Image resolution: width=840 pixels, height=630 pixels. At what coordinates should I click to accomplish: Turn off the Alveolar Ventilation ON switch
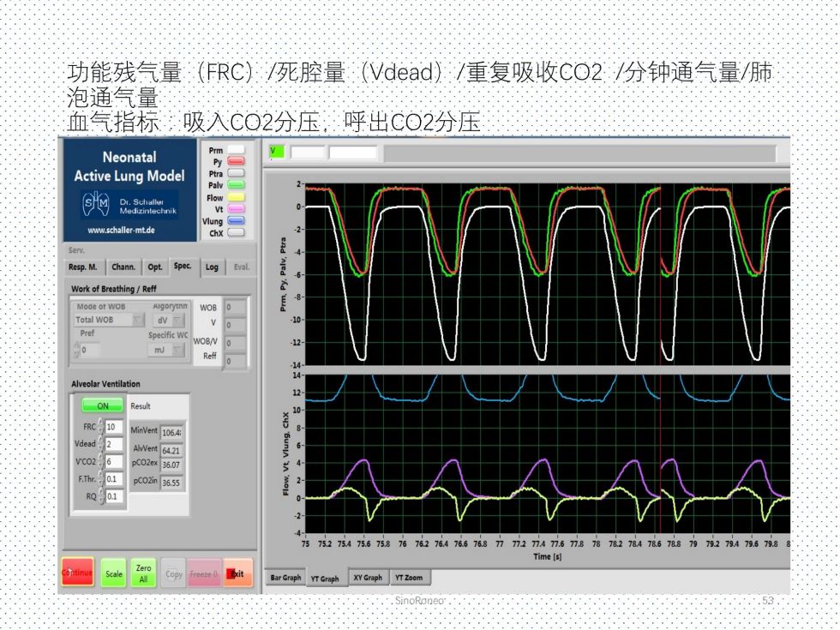click(x=103, y=405)
